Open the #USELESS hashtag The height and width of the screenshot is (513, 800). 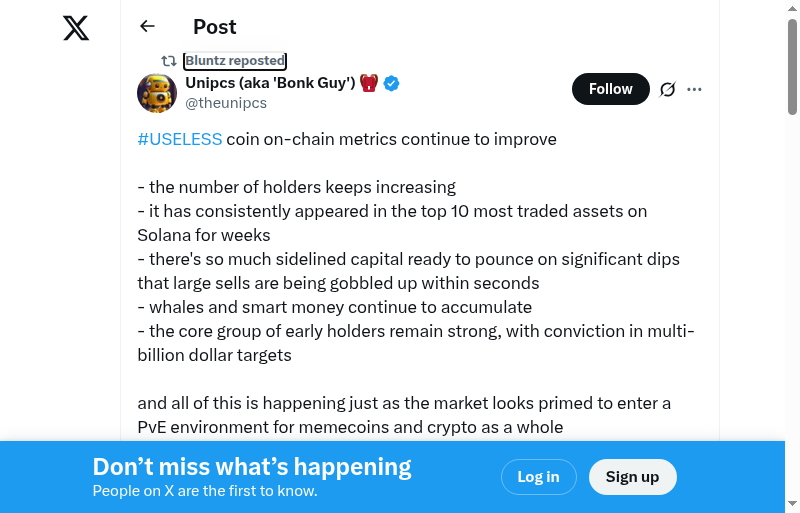pos(180,140)
